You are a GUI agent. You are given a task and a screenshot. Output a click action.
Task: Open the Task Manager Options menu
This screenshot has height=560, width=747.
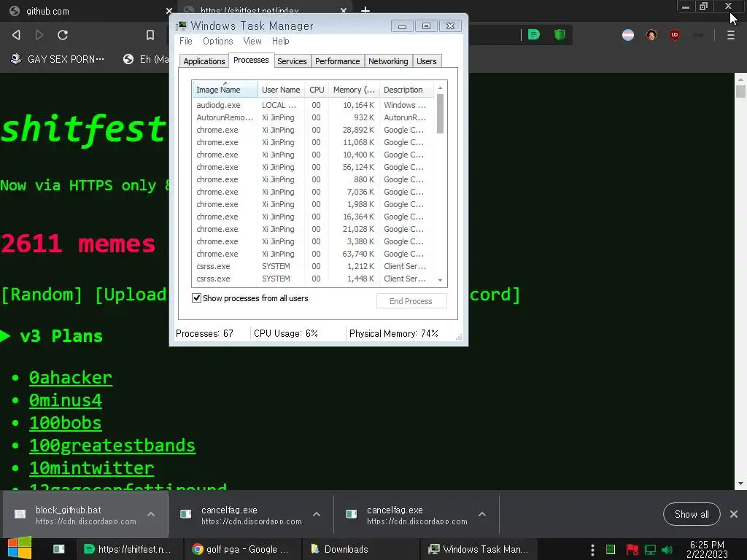(217, 41)
